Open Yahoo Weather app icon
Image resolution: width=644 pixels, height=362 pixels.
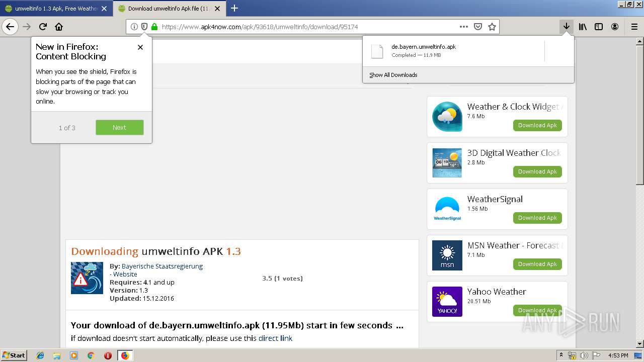(447, 302)
